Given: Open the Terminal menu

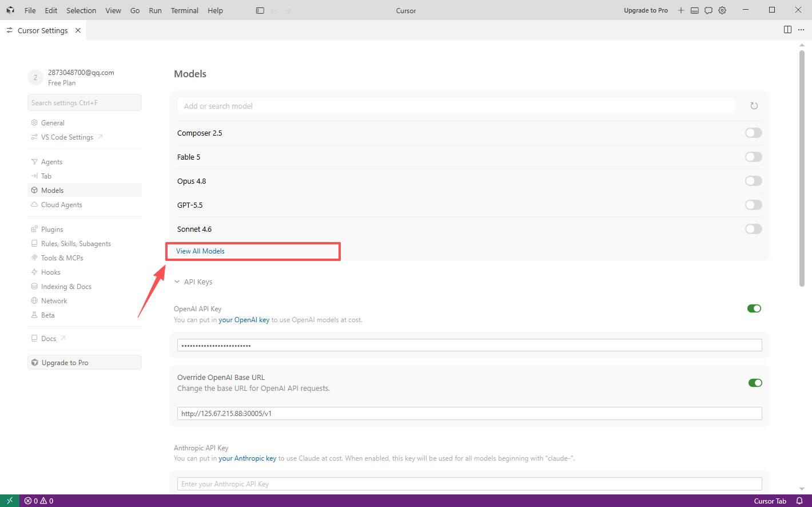Looking at the screenshot, I should tap(184, 10).
